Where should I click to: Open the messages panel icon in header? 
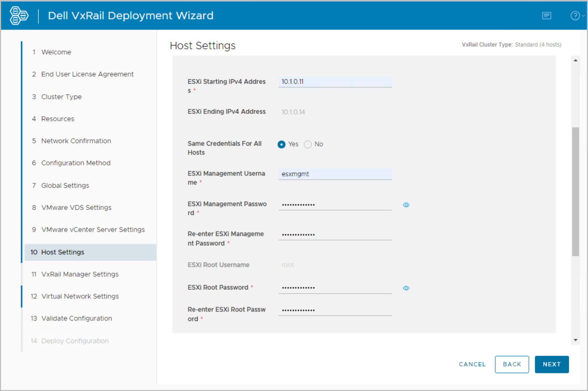(x=546, y=16)
